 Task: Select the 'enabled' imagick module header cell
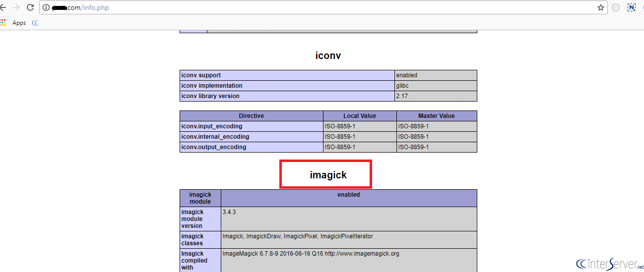349,198
